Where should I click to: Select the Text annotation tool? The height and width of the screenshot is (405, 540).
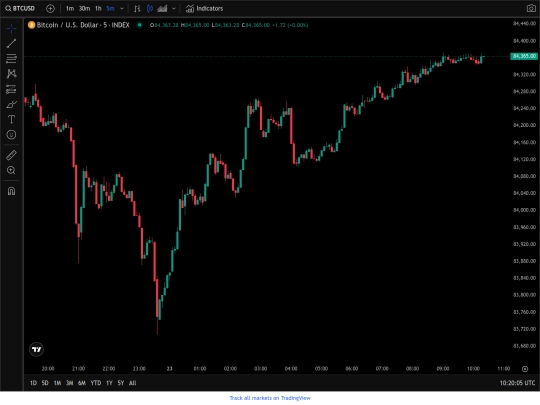click(x=11, y=120)
